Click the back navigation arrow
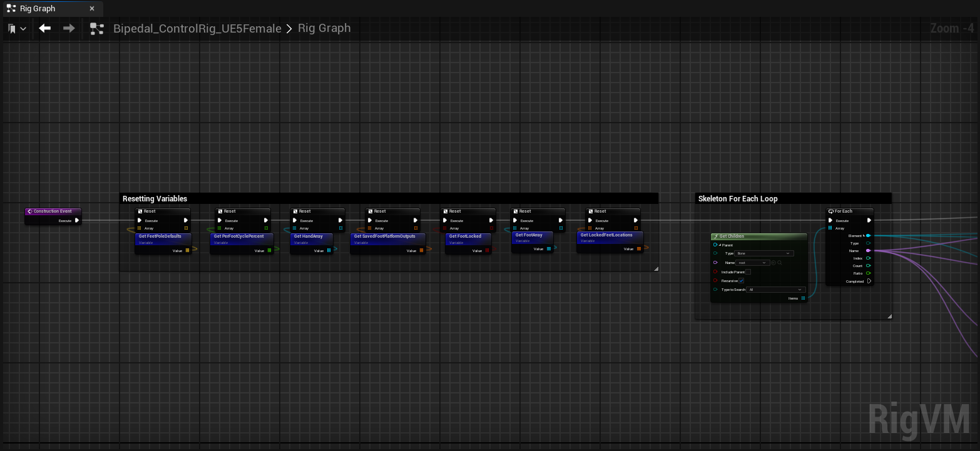The image size is (980, 451). 44,28
